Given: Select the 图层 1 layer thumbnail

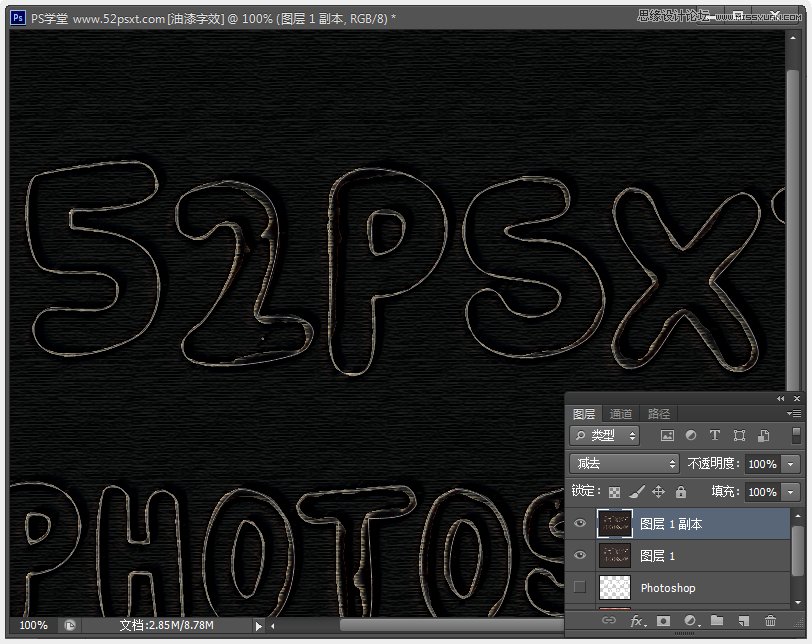Looking at the screenshot, I should click(614, 555).
